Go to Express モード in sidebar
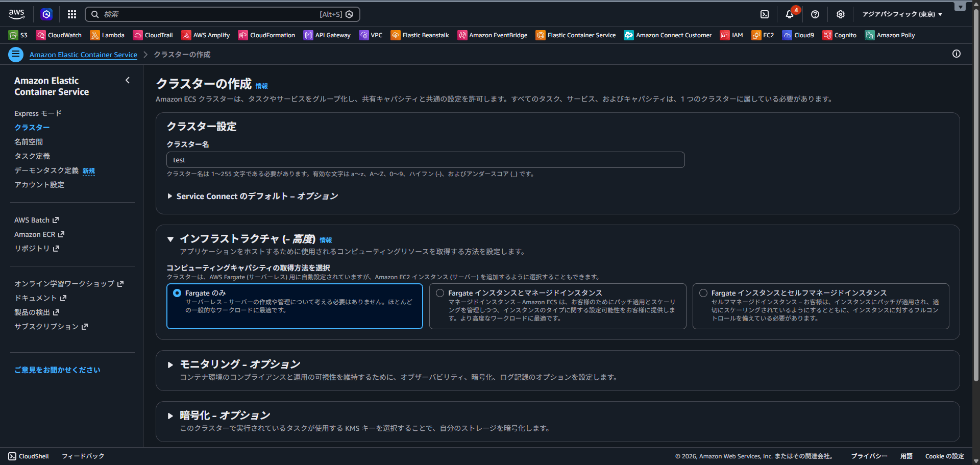The image size is (980, 465). (x=38, y=113)
